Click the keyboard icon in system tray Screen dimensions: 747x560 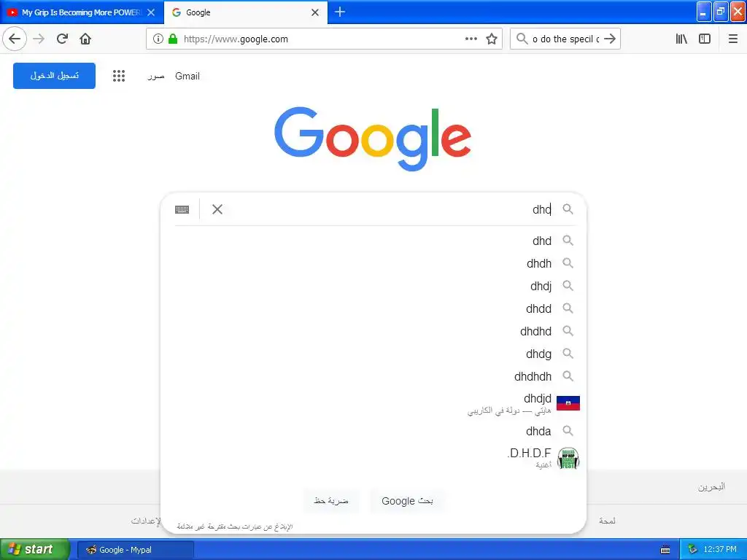[665, 550]
